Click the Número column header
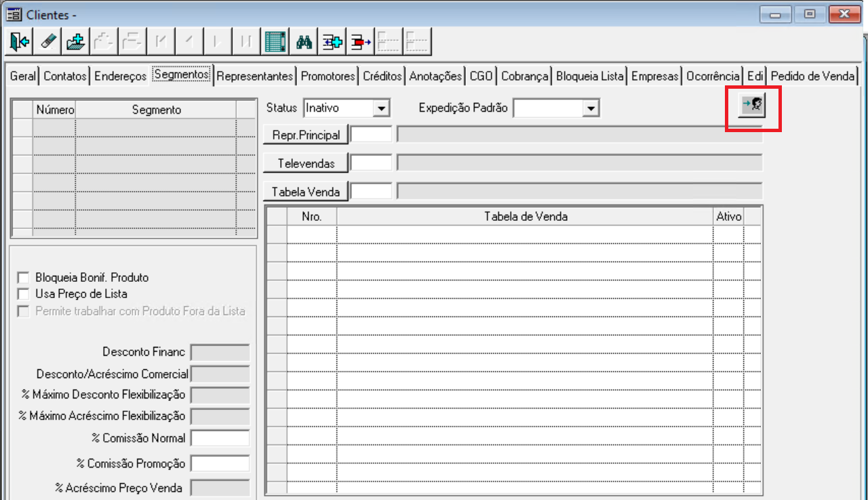 click(x=54, y=110)
